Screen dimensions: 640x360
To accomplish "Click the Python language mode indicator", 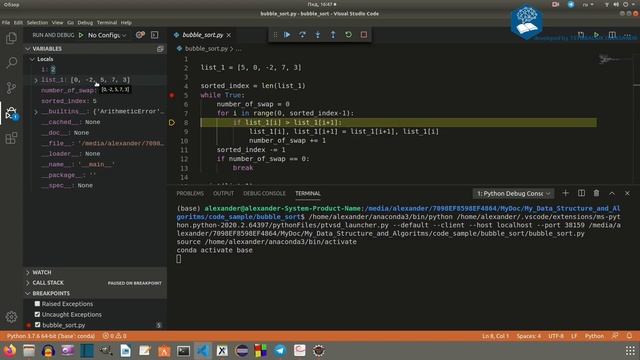I will tap(594, 336).
